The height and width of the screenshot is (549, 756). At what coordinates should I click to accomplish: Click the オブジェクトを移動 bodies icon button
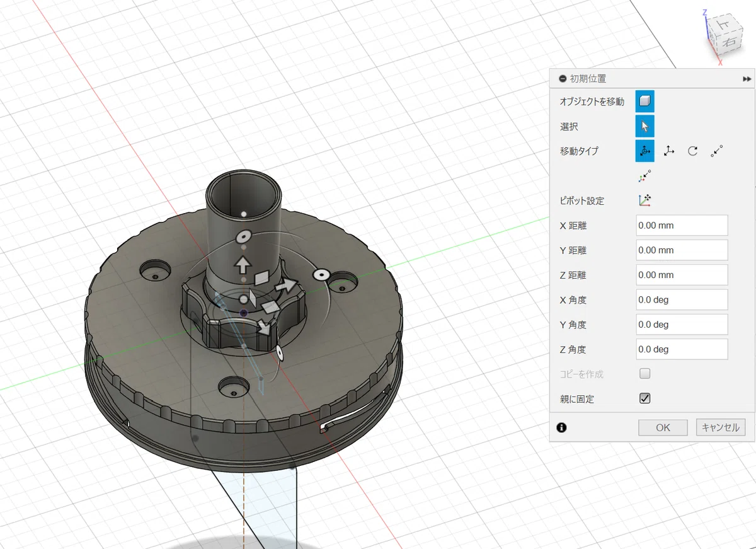(x=644, y=101)
